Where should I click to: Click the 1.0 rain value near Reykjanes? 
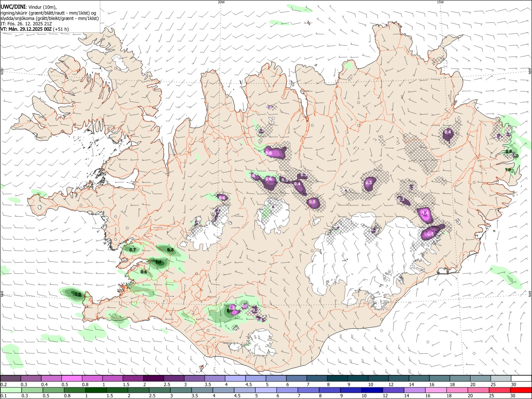click(78, 294)
